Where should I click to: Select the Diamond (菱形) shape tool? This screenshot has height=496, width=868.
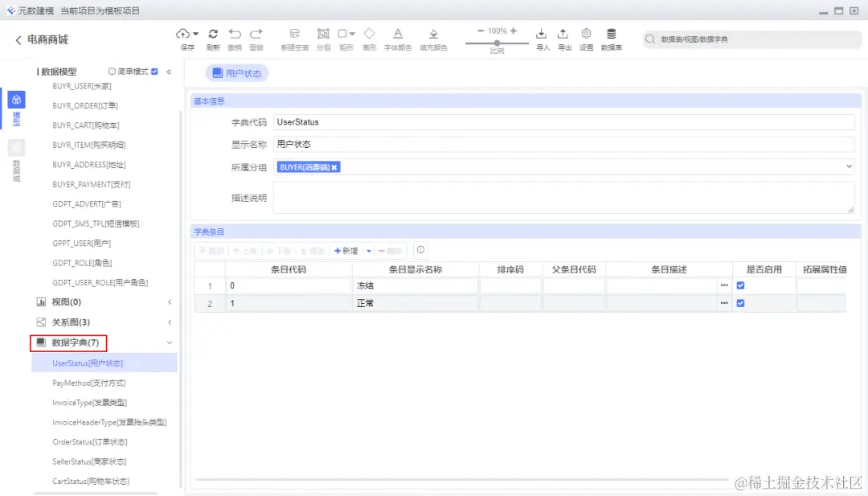click(369, 34)
